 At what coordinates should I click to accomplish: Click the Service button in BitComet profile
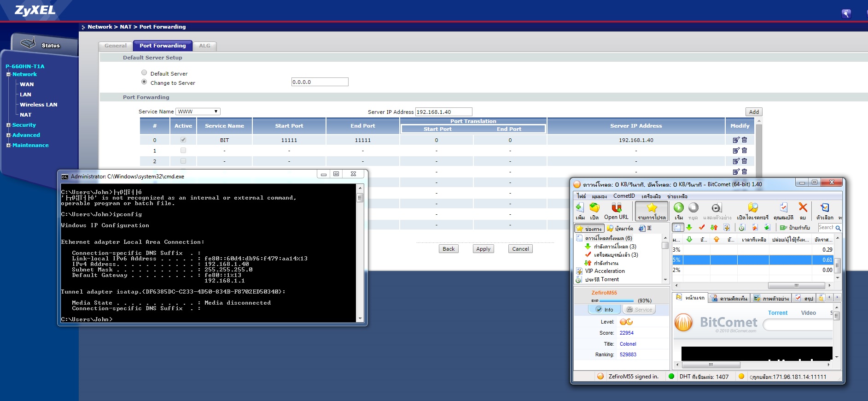click(639, 310)
